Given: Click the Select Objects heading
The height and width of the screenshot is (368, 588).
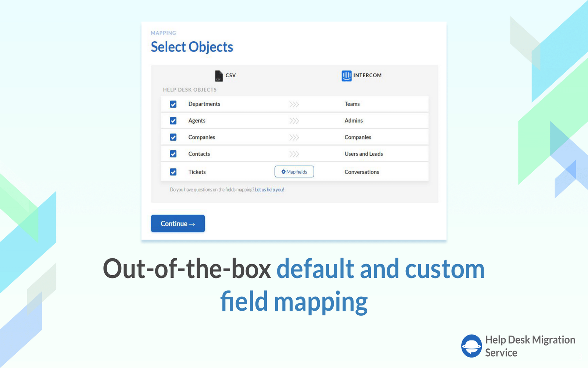Looking at the screenshot, I should tap(192, 47).
